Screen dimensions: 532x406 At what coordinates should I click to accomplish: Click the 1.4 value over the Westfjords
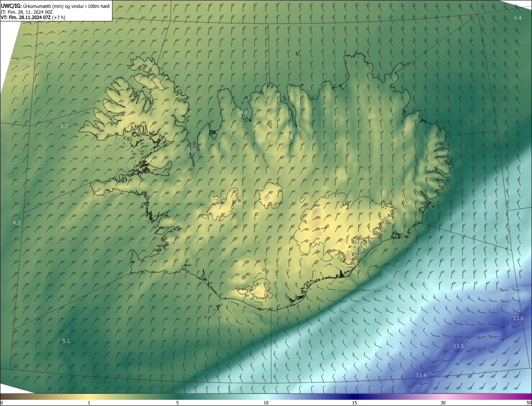click(x=127, y=118)
